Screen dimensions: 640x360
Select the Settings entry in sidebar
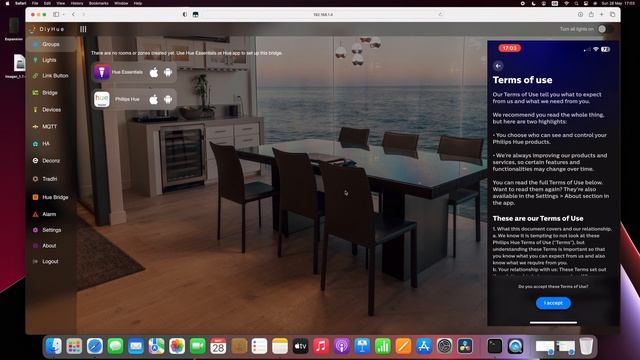coord(51,230)
